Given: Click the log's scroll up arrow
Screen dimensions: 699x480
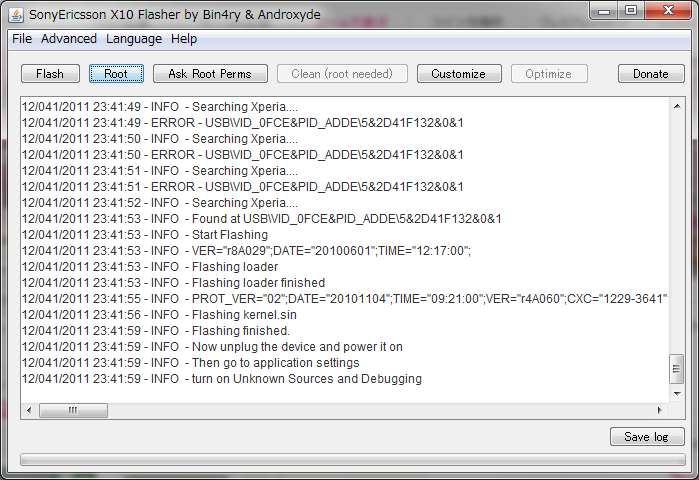Looking at the screenshot, I should click(x=677, y=106).
